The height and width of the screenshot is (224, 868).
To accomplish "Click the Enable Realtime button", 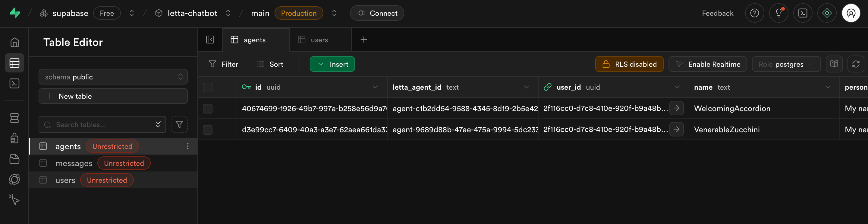I will point(708,64).
